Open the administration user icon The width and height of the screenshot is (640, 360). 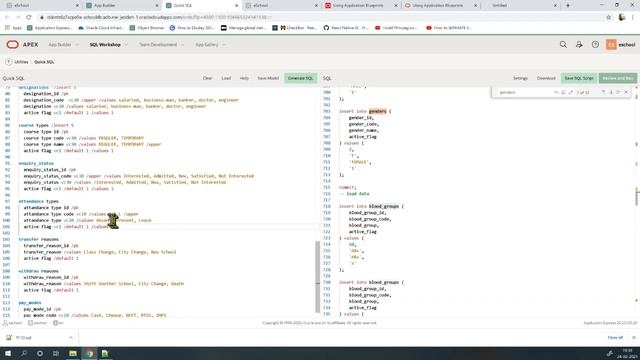coord(579,44)
